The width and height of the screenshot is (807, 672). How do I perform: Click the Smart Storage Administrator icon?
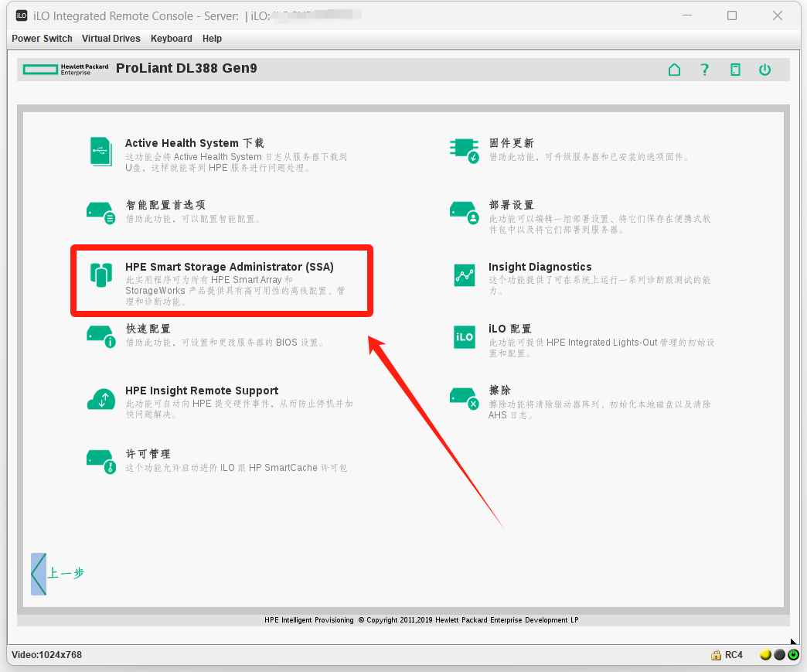(x=101, y=275)
